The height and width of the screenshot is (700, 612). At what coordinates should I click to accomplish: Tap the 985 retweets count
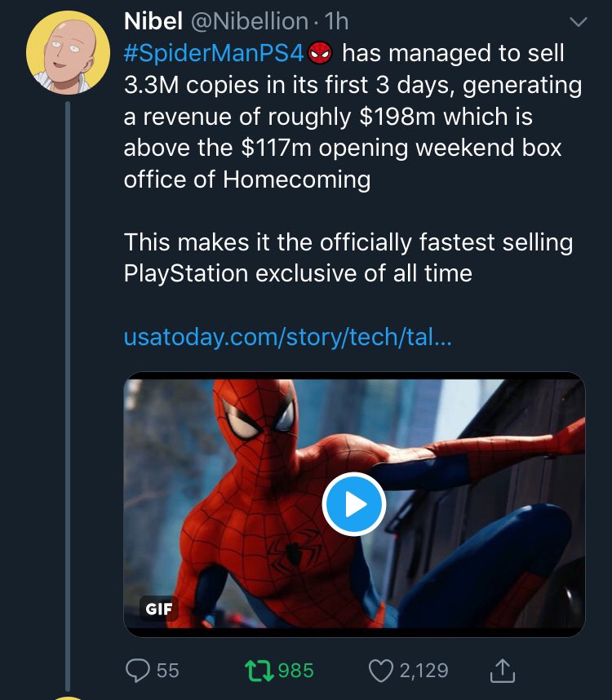295,670
